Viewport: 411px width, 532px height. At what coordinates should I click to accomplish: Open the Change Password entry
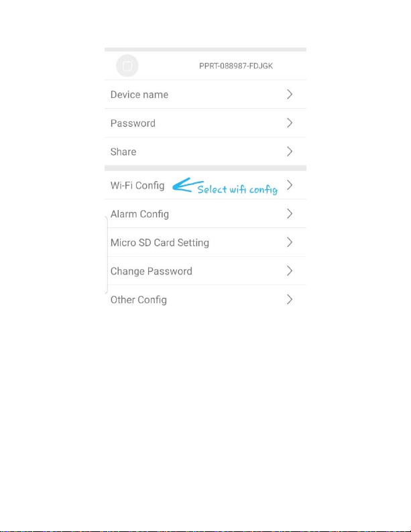[205, 271]
